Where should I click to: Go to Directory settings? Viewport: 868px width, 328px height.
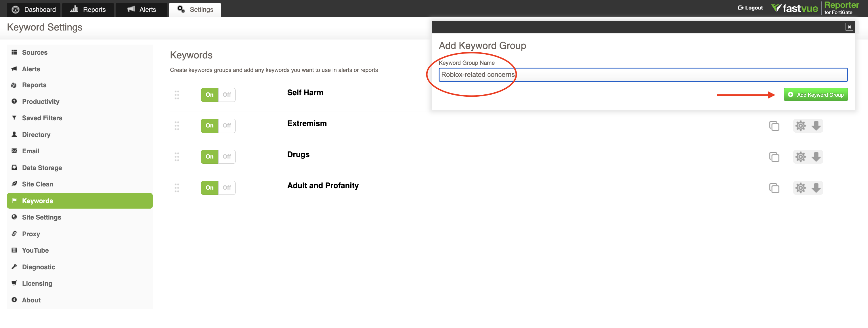79,134
